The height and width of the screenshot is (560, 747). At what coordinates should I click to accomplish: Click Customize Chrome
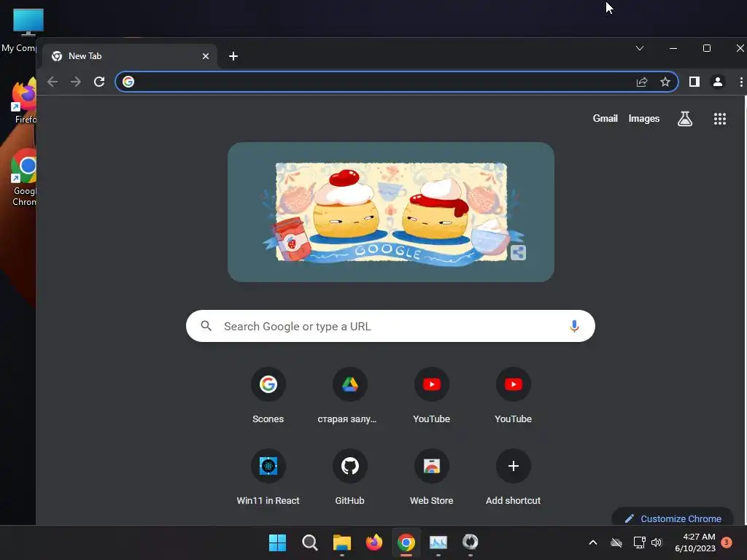tap(672, 518)
